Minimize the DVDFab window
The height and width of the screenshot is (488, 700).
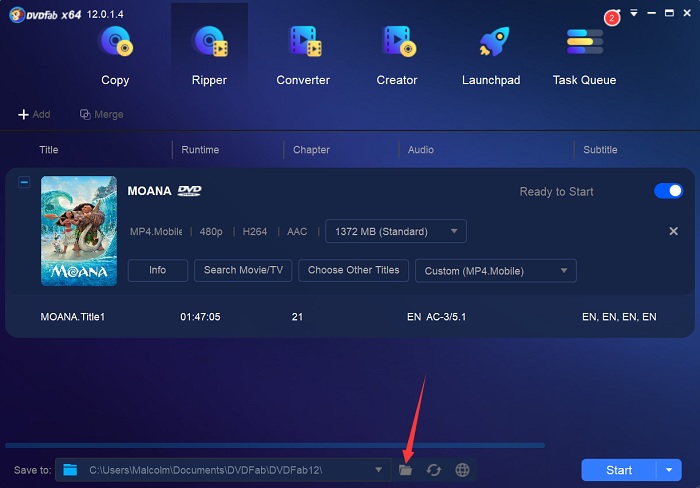coord(651,13)
